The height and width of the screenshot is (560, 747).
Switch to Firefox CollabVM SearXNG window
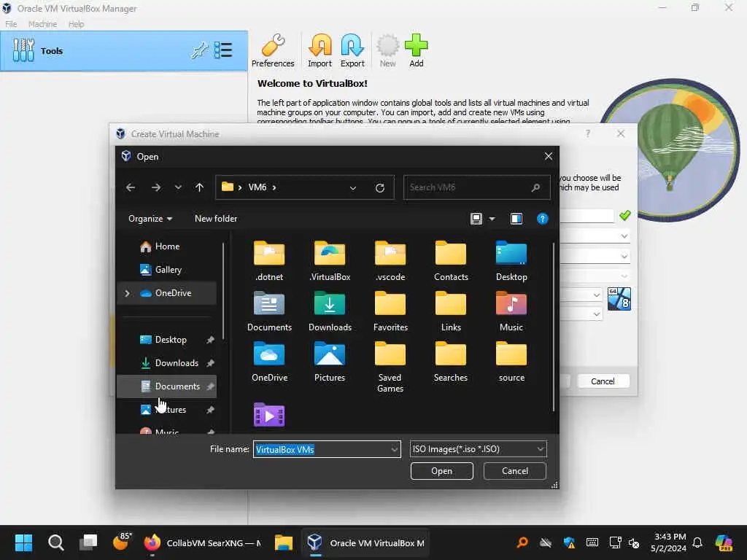click(x=204, y=542)
